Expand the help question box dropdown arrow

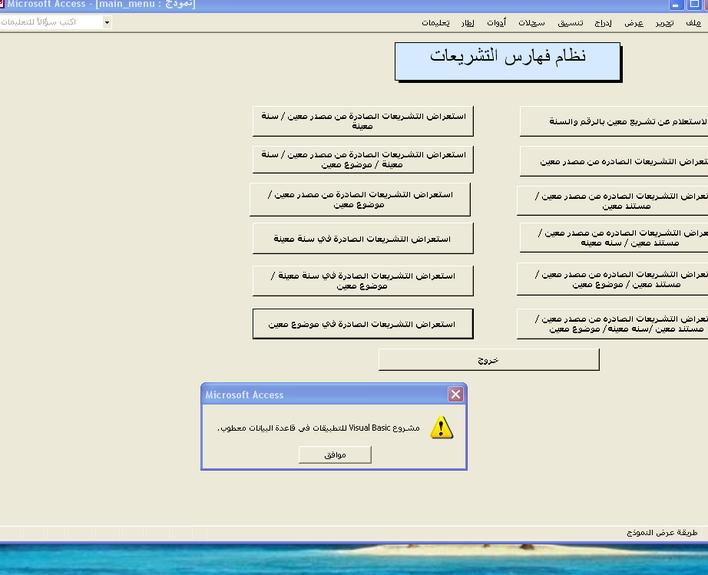click(x=107, y=22)
